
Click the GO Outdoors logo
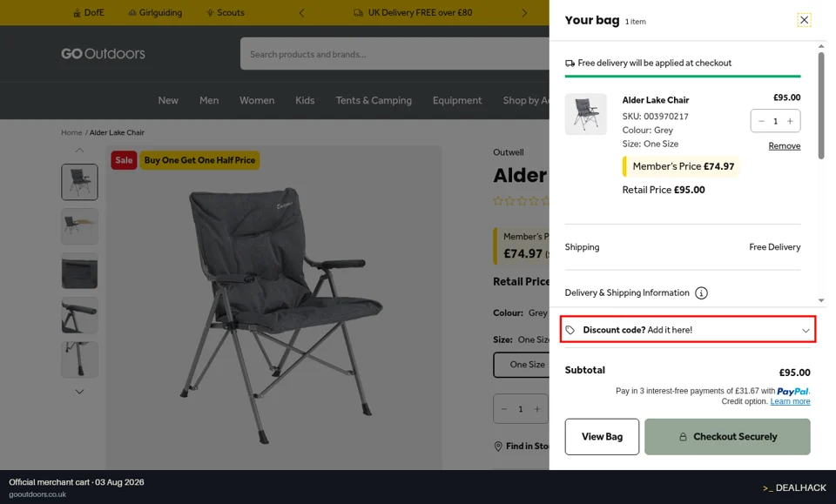(103, 54)
